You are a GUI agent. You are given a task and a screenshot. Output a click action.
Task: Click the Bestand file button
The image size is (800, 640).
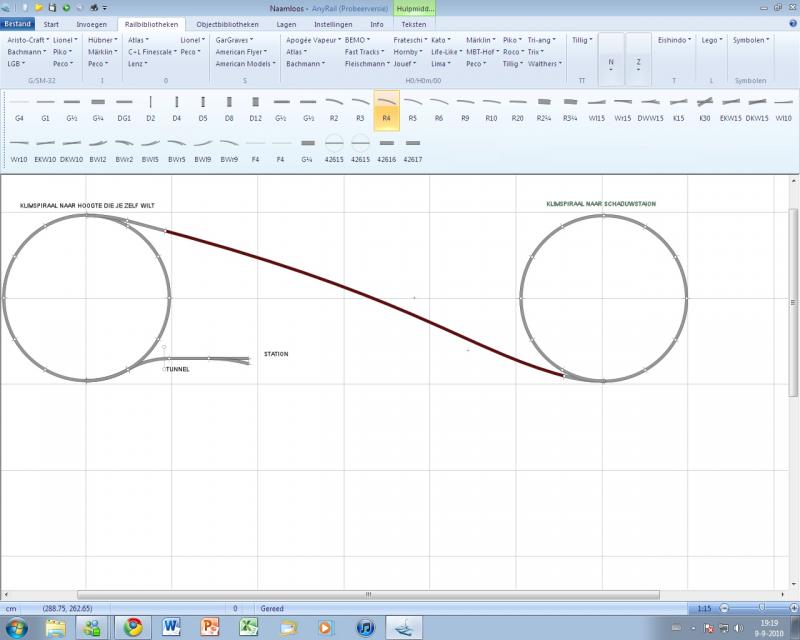[19, 23]
